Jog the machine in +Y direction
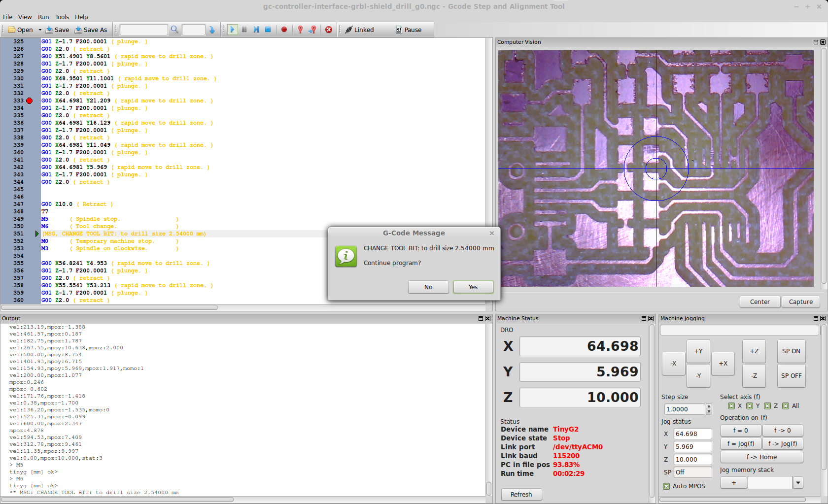 tap(698, 351)
